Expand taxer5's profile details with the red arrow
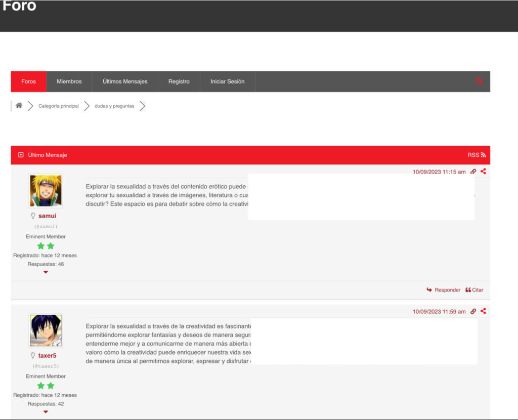Viewport: 518px width, 420px height. (46, 411)
